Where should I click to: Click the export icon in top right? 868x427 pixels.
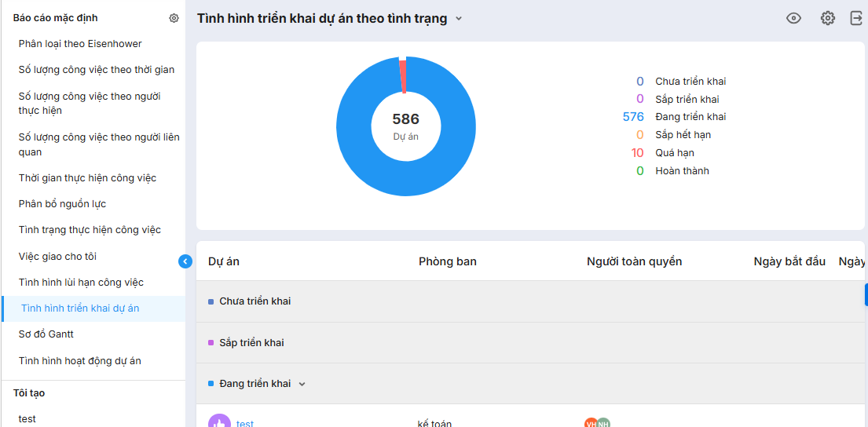[856, 18]
